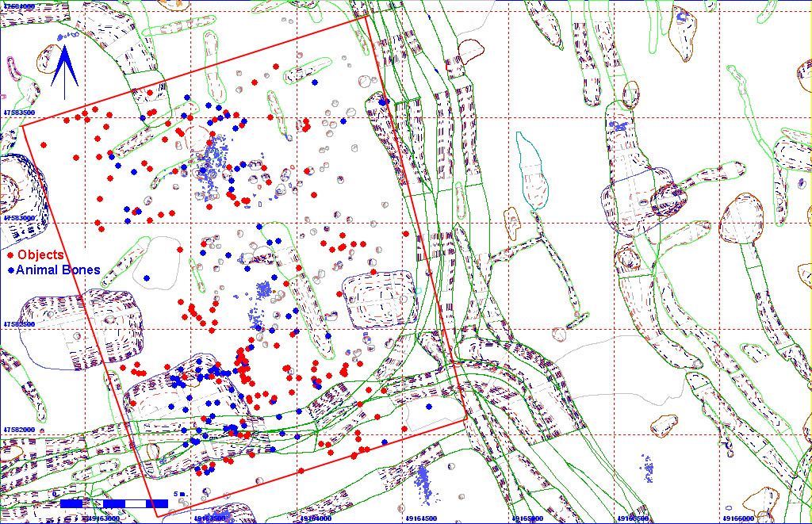Click the blue and white scale bar
The image size is (812, 524).
[x=113, y=503]
